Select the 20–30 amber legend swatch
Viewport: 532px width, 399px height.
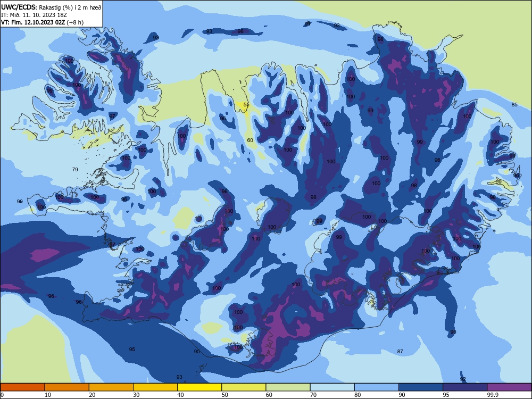pos(111,387)
